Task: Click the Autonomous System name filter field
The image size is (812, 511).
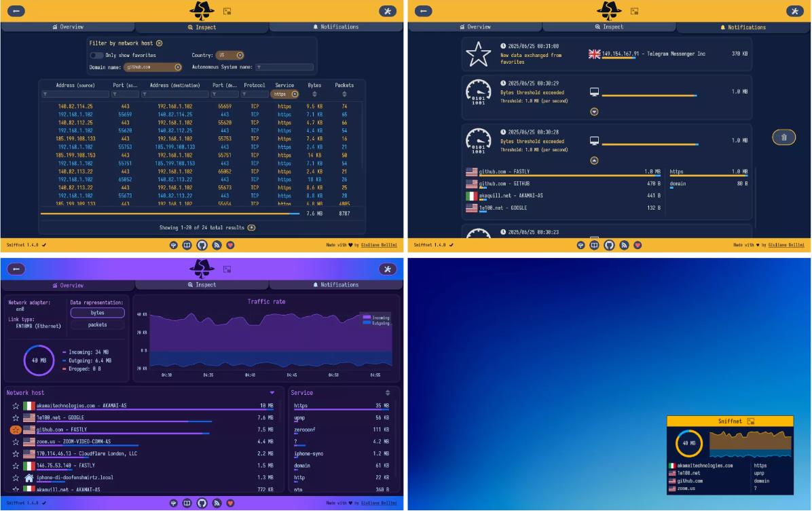Action: coord(284,67)
